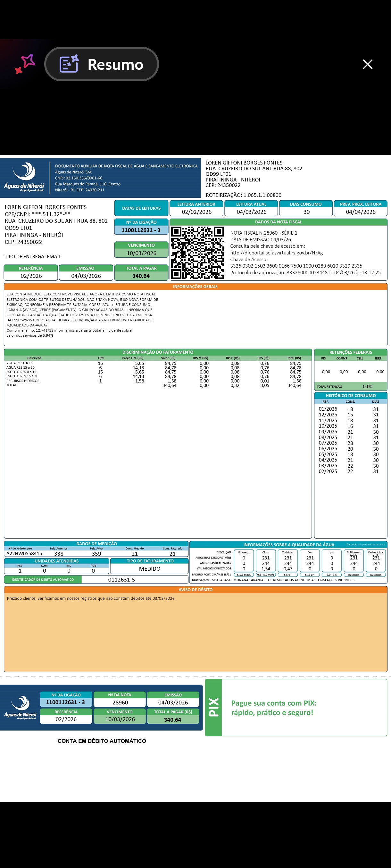
Task: Click the Histórico de Consumo header
Action: (x=351, y=396)
